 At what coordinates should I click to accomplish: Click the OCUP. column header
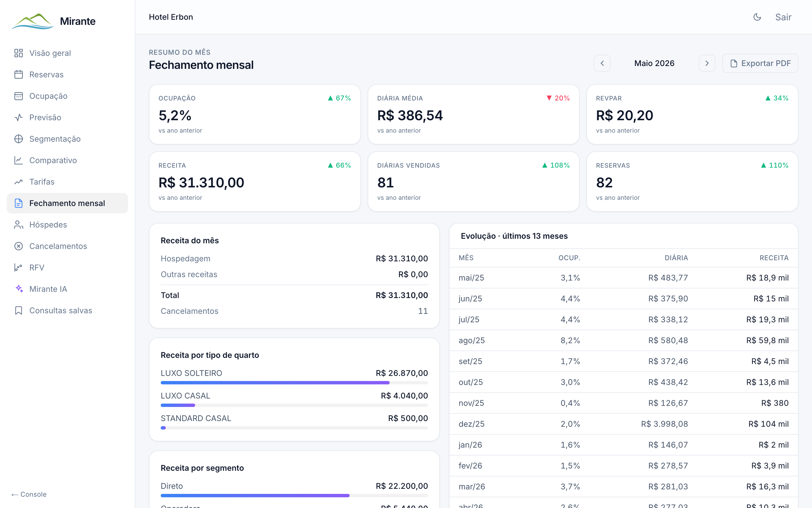(569, 258)
